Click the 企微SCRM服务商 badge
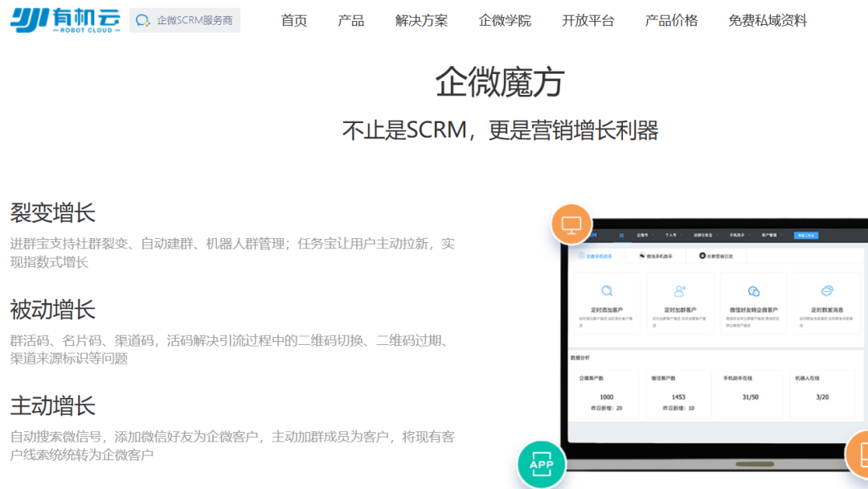Image resolution: width=868 pixels, height=489 pixels. click(185, 20)
